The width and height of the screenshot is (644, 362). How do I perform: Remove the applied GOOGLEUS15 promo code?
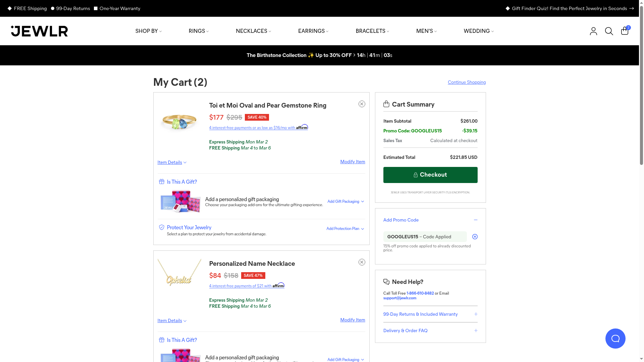click(x=475, y=237)
